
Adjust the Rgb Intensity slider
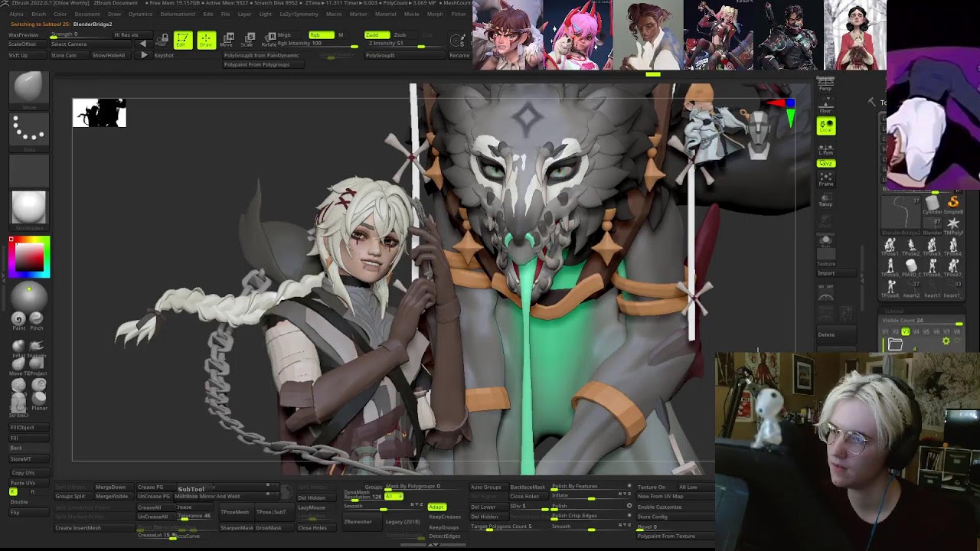[319, 44]
